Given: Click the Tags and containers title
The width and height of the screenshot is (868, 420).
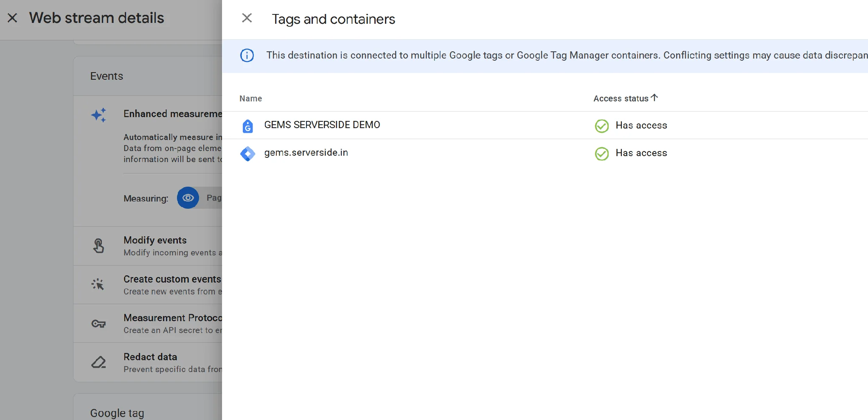Looking at the screenshot, I should point(334,19).
